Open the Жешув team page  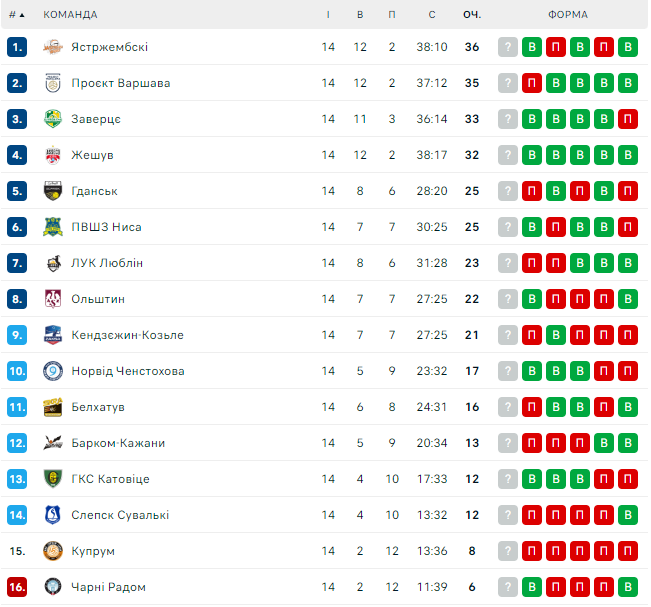(92, 155)
